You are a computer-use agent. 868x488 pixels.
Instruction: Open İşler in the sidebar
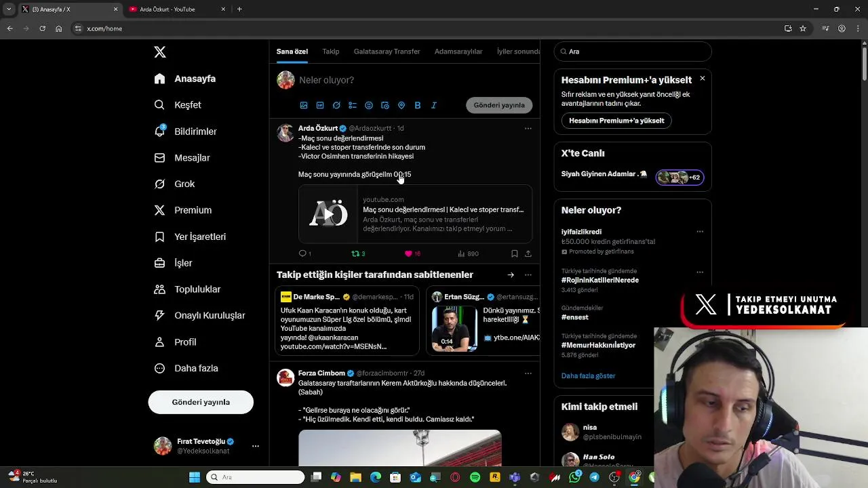click(x=174, y=263)
